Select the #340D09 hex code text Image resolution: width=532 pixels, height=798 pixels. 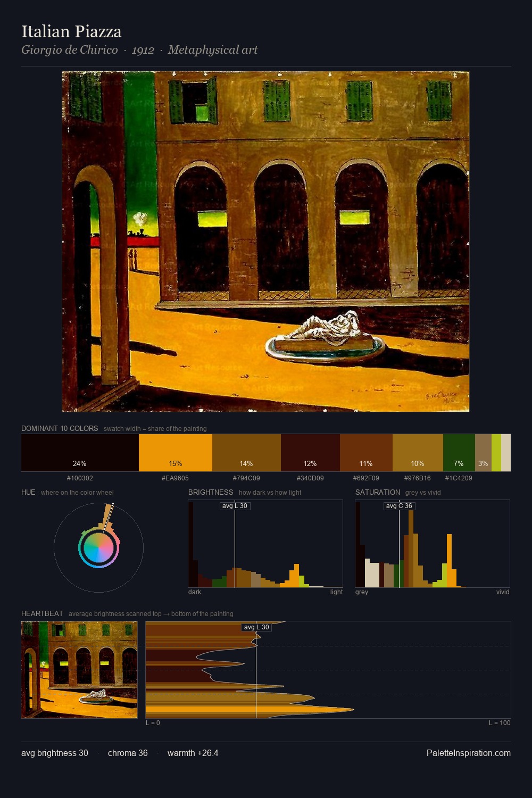point(310,478)
